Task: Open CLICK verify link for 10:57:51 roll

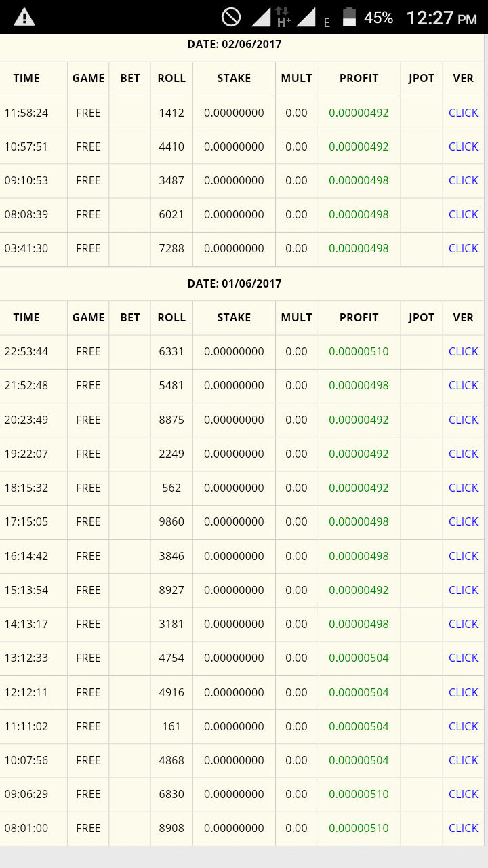Action: click(464, 146)
